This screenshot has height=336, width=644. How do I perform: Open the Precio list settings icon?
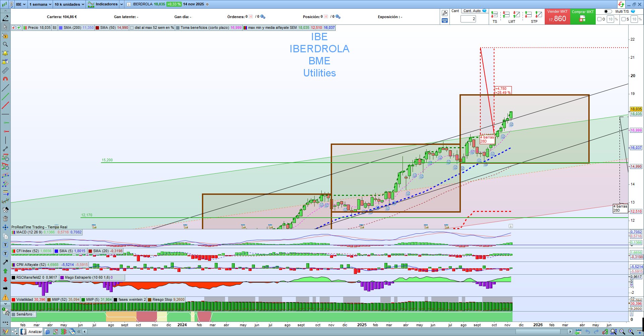(x=54, y=28)
